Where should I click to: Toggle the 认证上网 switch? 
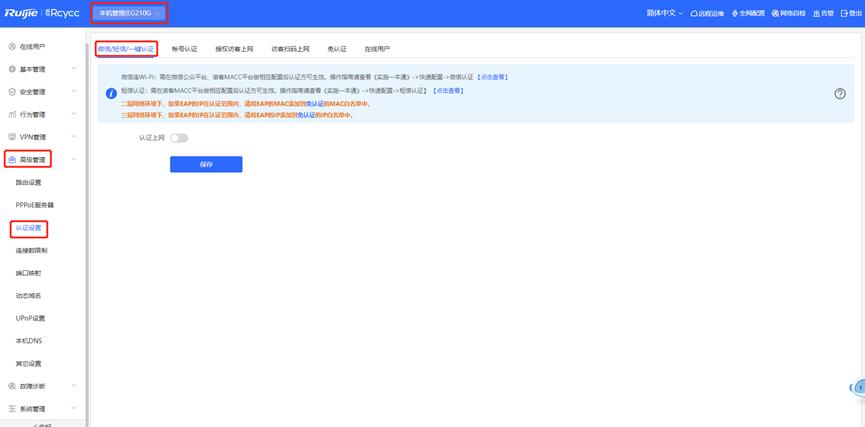pos(179,138)
